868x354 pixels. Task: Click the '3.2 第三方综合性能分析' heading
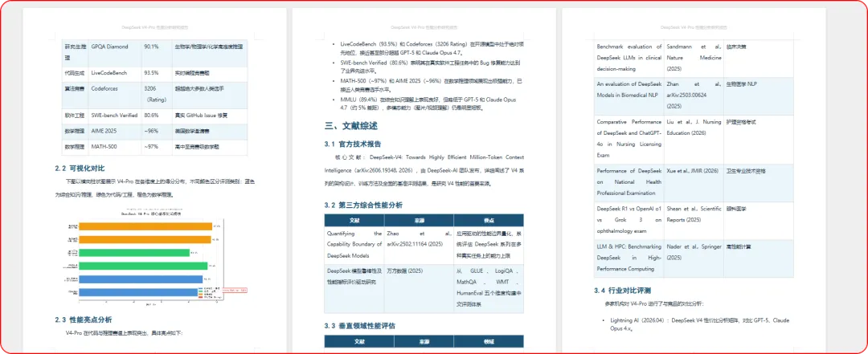364,205
